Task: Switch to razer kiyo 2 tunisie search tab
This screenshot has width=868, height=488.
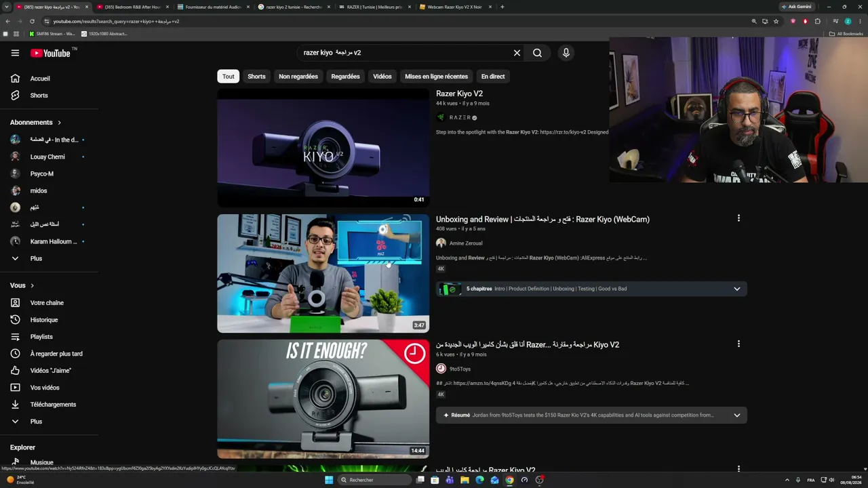Action: [x=293, y=7]
